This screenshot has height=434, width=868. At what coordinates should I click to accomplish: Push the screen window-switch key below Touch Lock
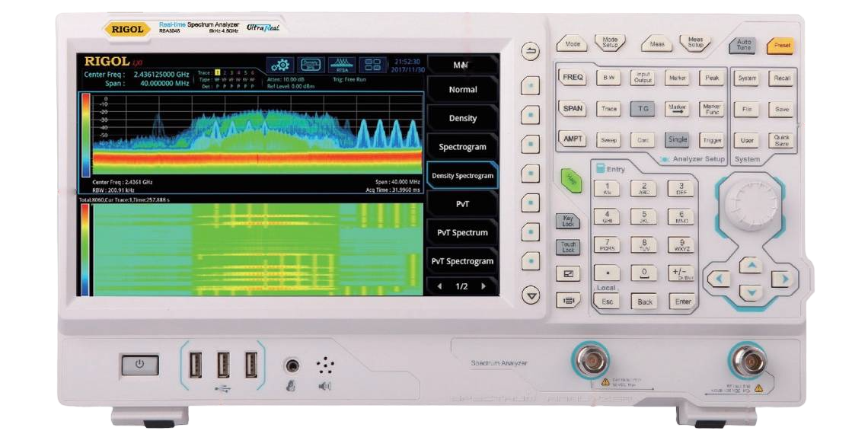pos(568,273)
